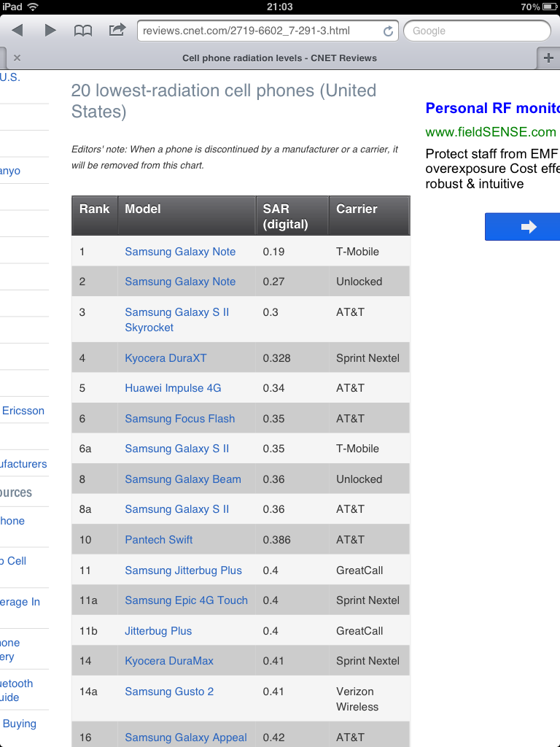
Task: Open the rank 2 Samsung Galaxy Note link
Action: (180, 282)
